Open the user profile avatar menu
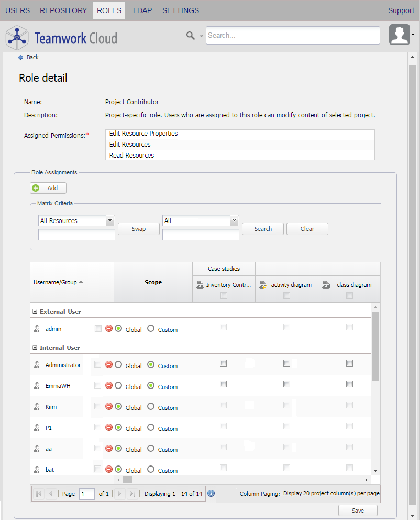The width and height of the screenshot is (420, 521). (400, 35)
